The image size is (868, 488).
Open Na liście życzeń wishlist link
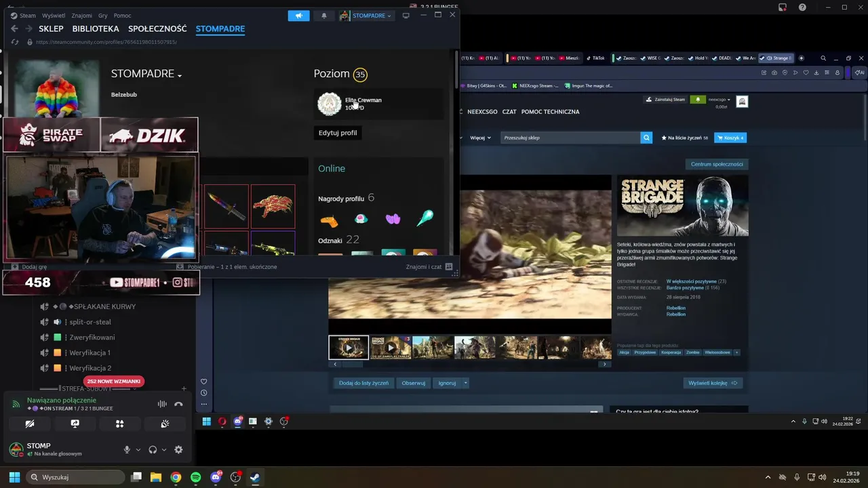(x=684, y=138)
